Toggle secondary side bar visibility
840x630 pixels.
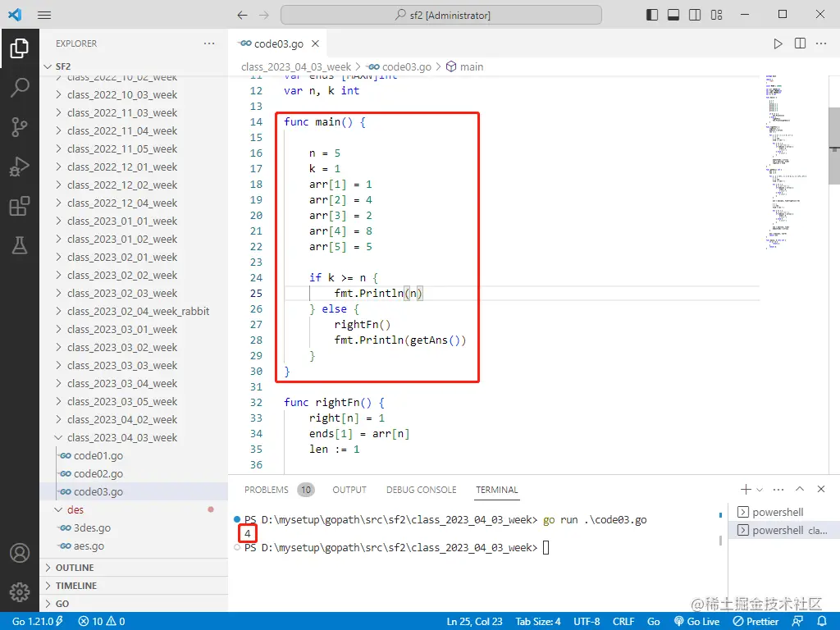coord(695,15)
